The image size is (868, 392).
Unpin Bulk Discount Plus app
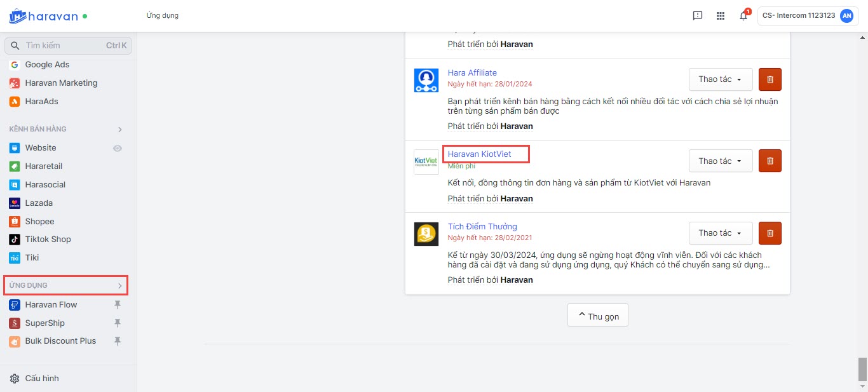coord(117,341)
